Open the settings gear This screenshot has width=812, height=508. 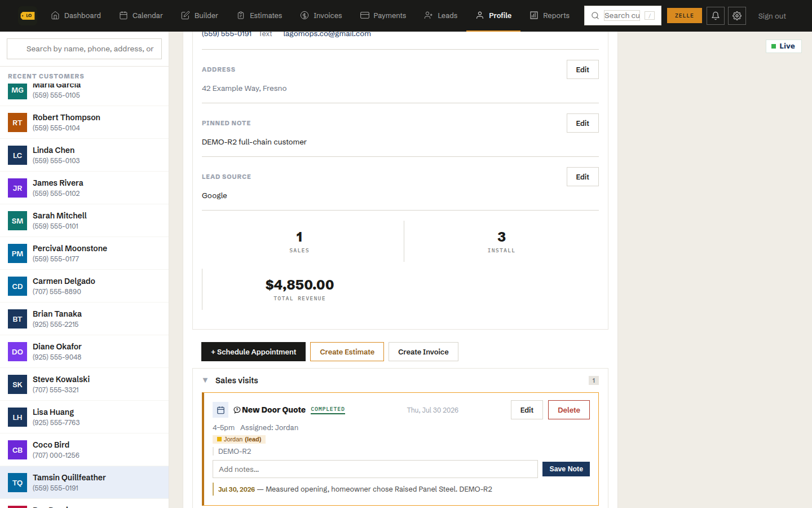pos(737,16)
